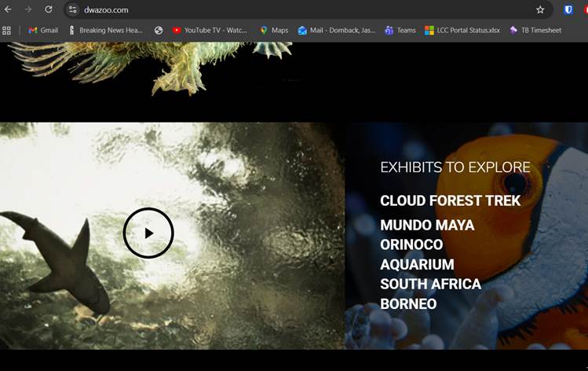Open the YouTube TV bookmark
The image size is (588, 371).
tap(210, 31)
